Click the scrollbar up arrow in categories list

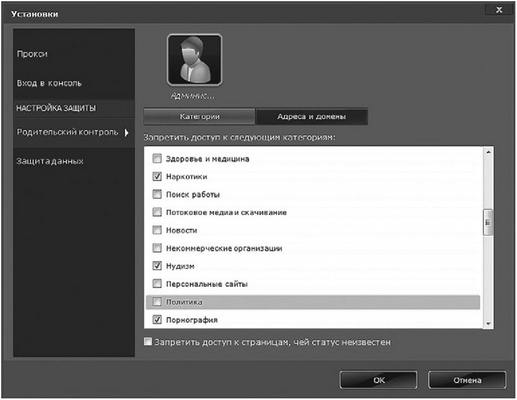488,152
